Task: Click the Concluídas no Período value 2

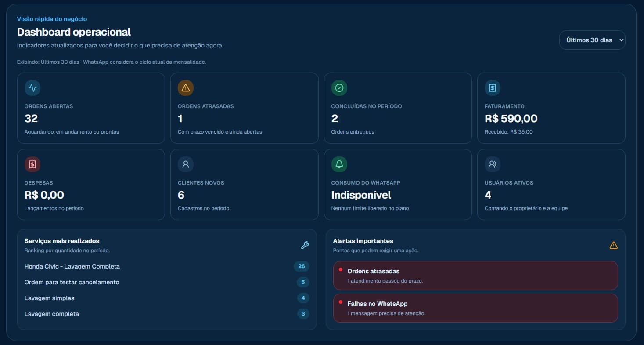Action: 335,119
